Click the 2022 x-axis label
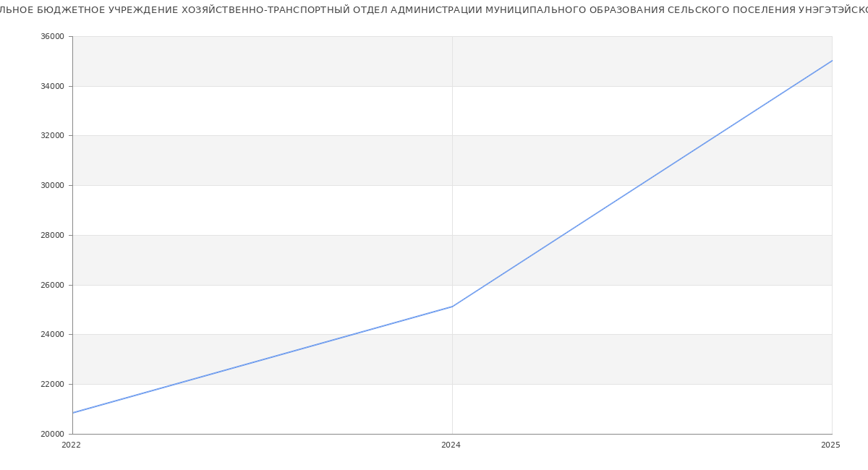Screen dimensions: 868x470 point(71,445)
